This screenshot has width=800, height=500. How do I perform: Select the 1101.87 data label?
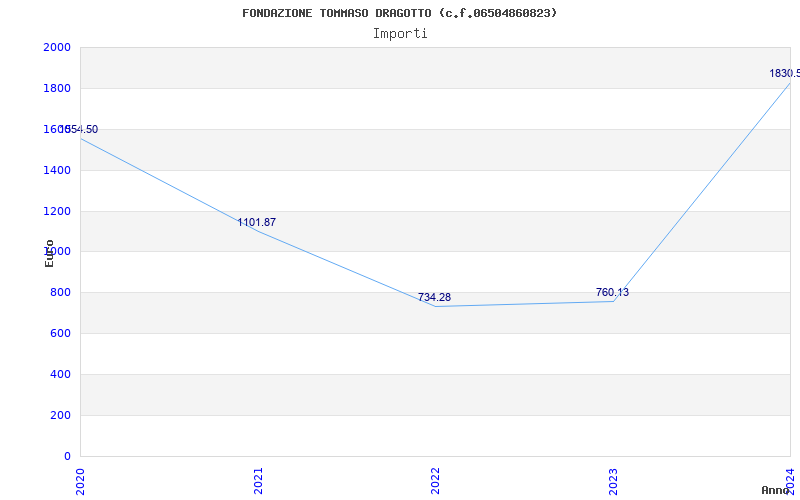pos(257,222)
